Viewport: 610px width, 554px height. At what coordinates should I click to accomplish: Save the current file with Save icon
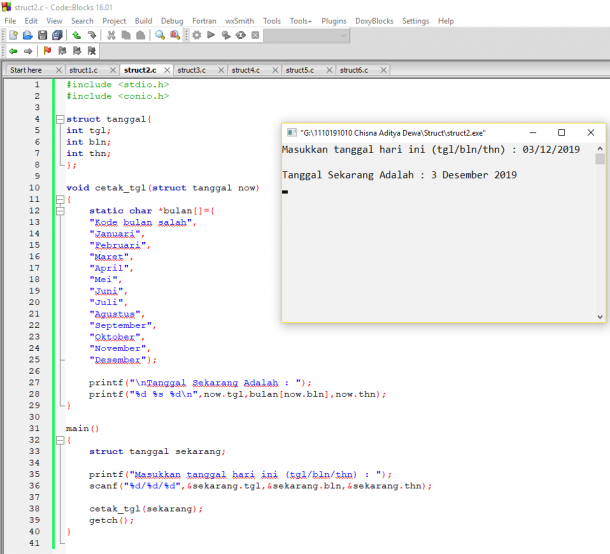pyautogui.click(x=42, y=35)
